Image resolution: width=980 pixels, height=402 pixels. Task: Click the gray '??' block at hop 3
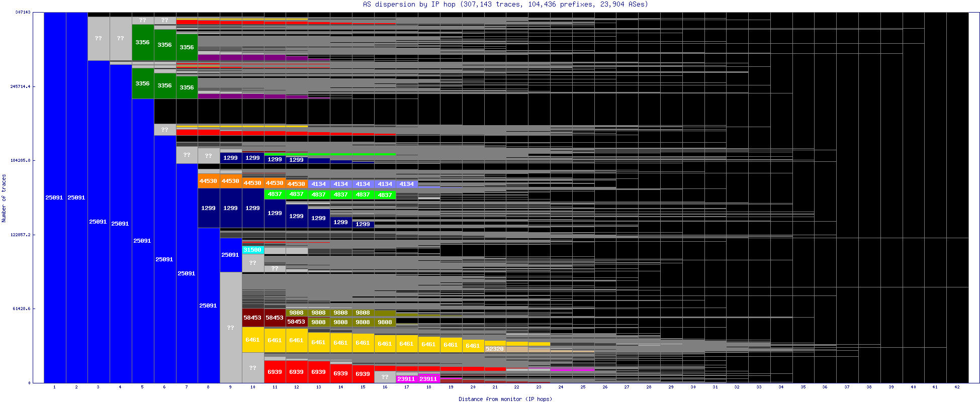(99, 38)
